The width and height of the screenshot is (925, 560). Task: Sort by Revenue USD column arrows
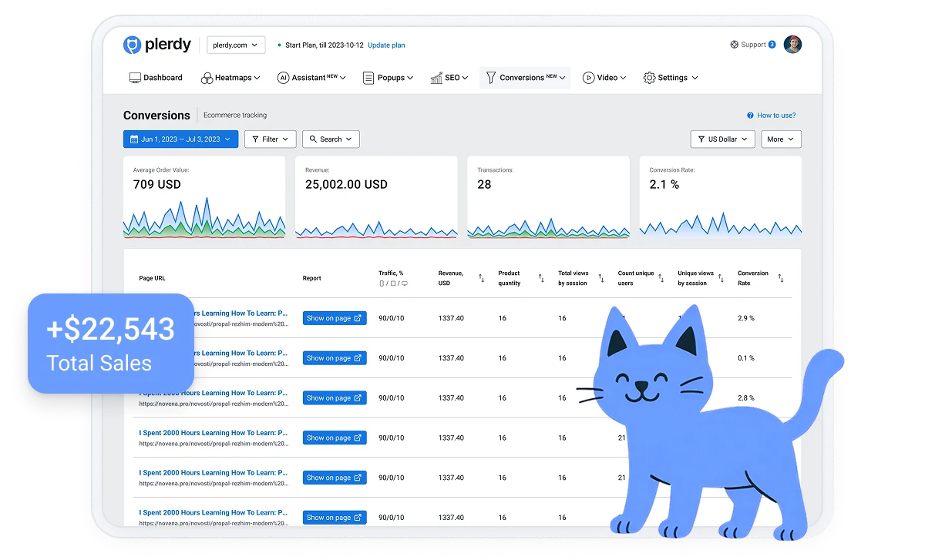click(x=482, y=278)
